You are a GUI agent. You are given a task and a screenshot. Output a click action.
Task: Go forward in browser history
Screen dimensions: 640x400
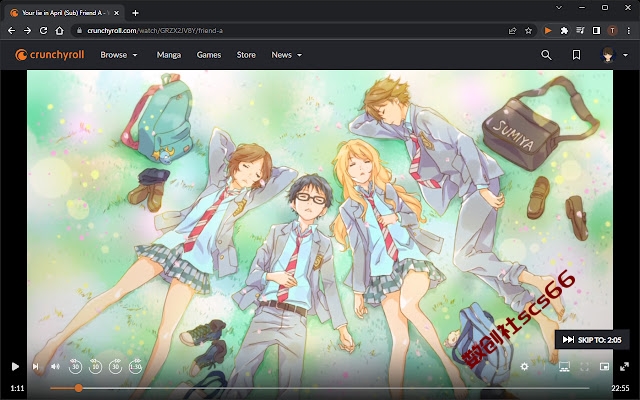27,31
